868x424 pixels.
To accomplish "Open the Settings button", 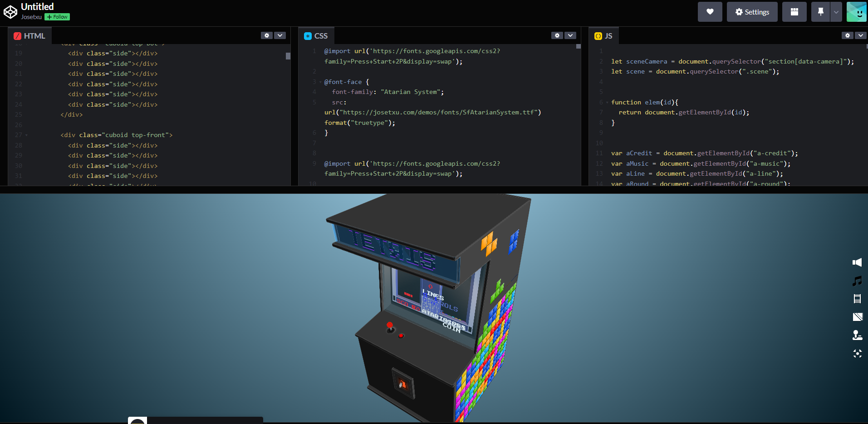I will click(x=752, y=12).
